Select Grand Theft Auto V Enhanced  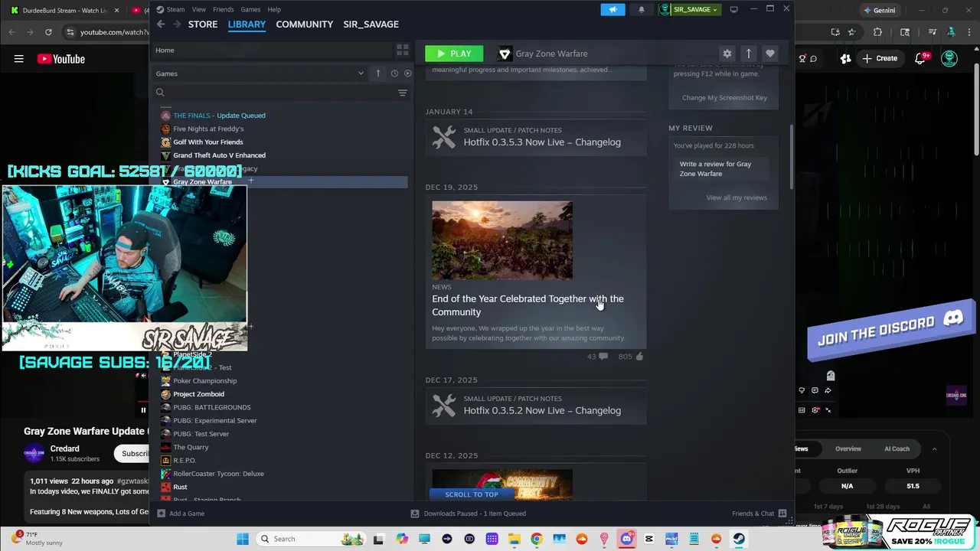tap(219, 155)
